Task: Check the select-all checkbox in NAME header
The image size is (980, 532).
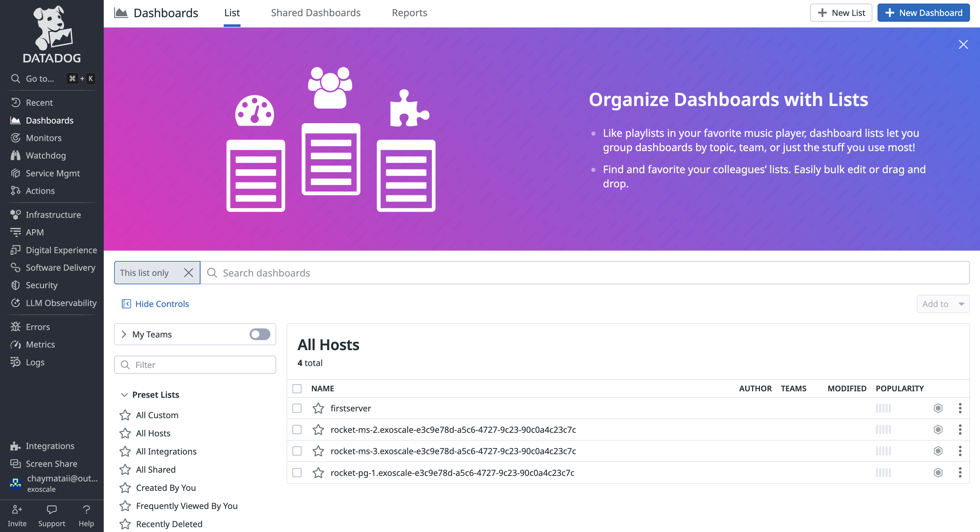Action: [297, 388]
